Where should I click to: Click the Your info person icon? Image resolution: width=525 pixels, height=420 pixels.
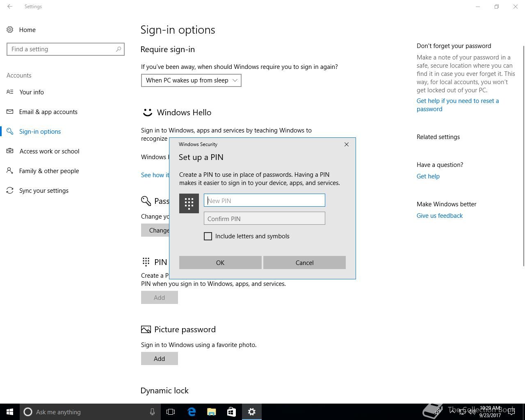coord(10,92)
